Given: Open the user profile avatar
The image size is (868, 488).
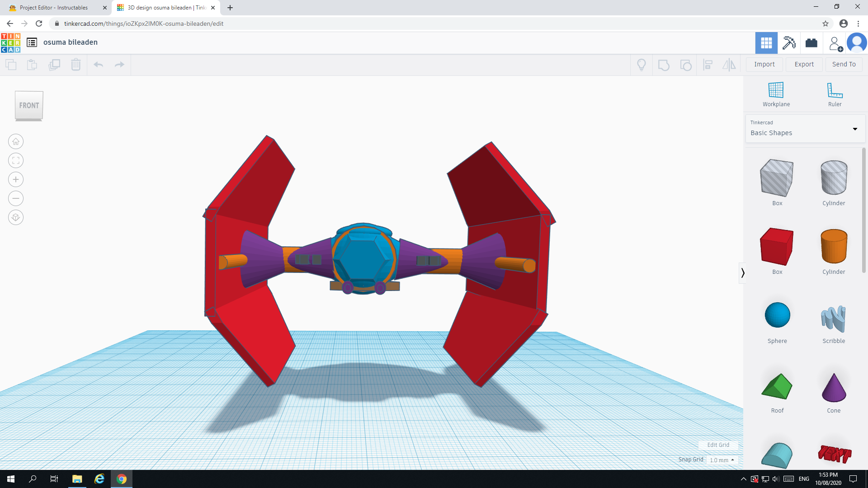Looking at the screenshot, I should click(857, 43).
